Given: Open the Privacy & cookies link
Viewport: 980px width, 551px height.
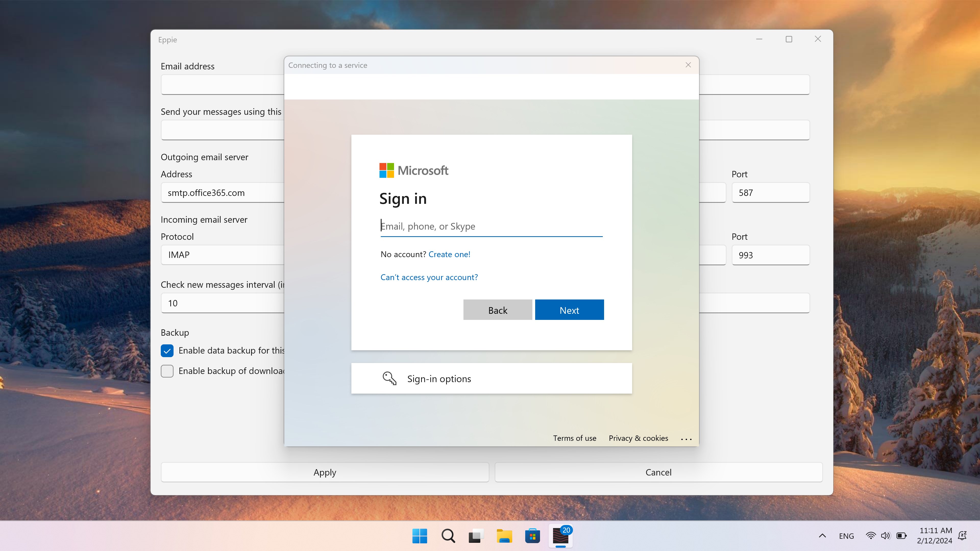Looking at the screenshot, I should [x=638, y=438].
